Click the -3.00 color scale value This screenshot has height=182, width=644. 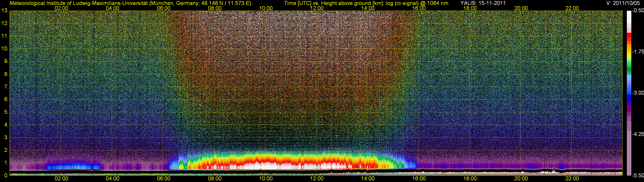point(638,93)
